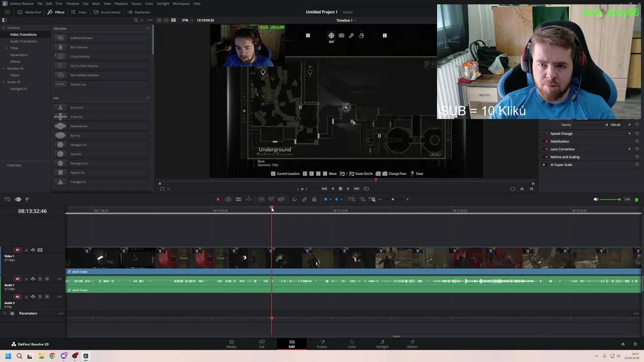Screen dimensions: 644x362
Task: Go to first frame of timeline
Action: click(x=324, y=189)
